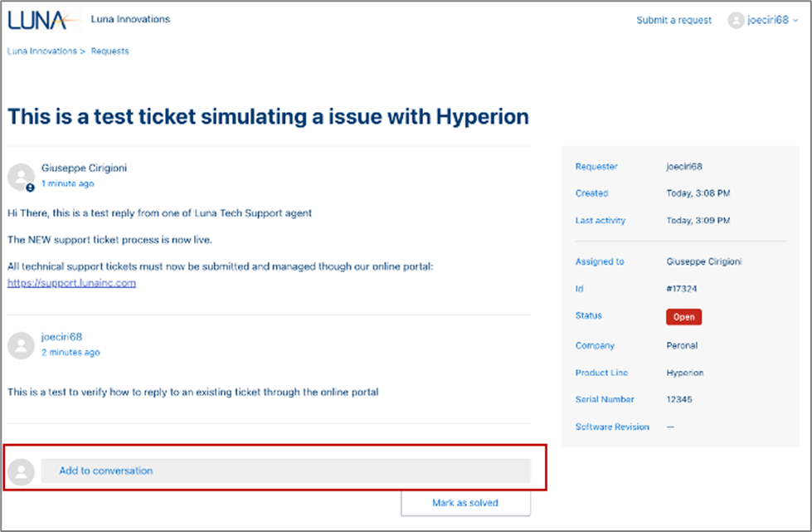Screen dimensions: 812x532
Task: Click the profile icon next to joeciri68
Action: (737, 20)
